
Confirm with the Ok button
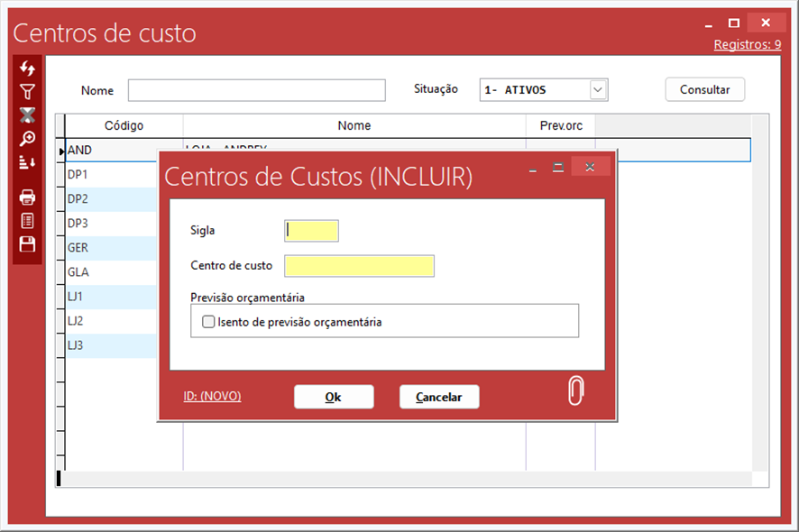[334, 397]
